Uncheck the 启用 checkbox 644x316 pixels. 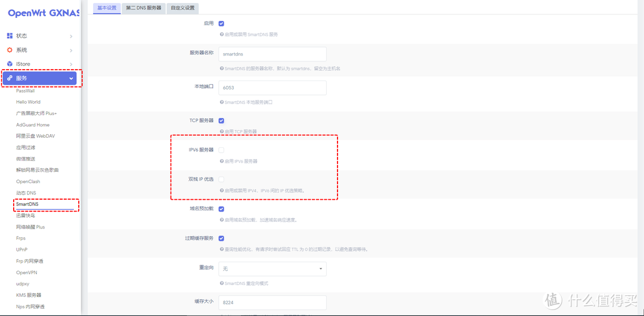221,24
